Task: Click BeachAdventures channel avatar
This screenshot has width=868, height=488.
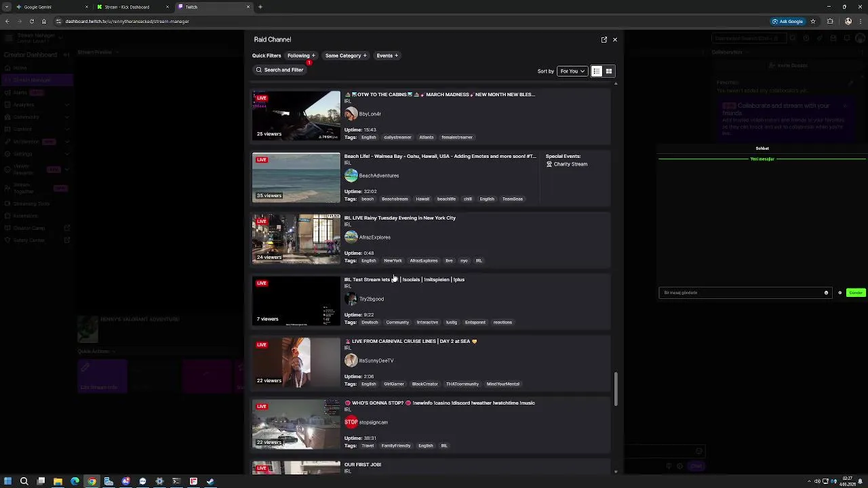Action: tap(351, 176)
